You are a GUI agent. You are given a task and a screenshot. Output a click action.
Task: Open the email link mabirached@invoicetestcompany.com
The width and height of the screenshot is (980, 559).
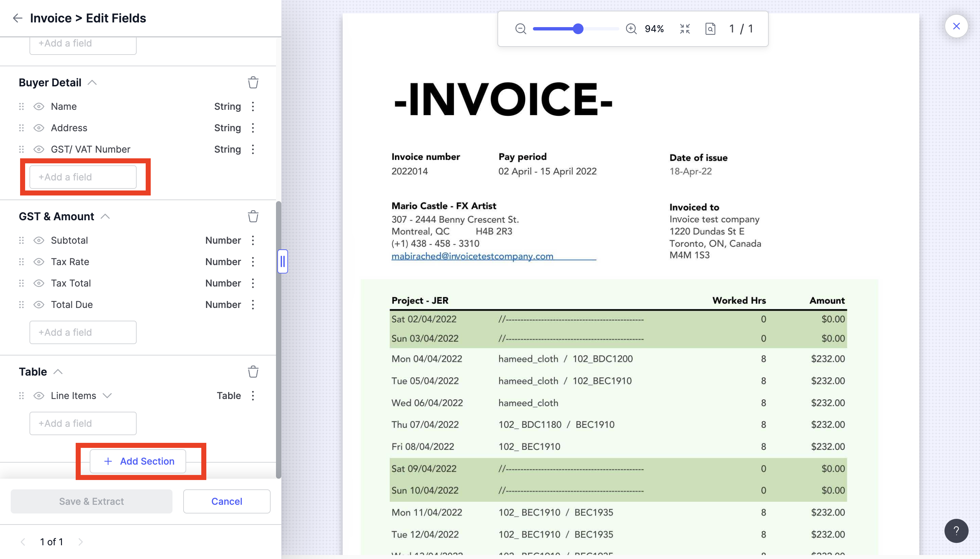tap(473, 256)
